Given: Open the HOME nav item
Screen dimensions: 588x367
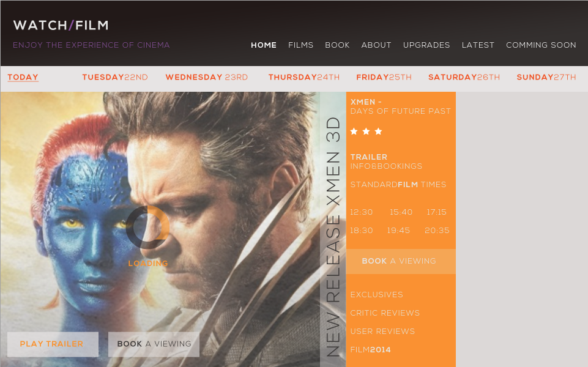Looking at the screenshot, I should pos(264,45).
